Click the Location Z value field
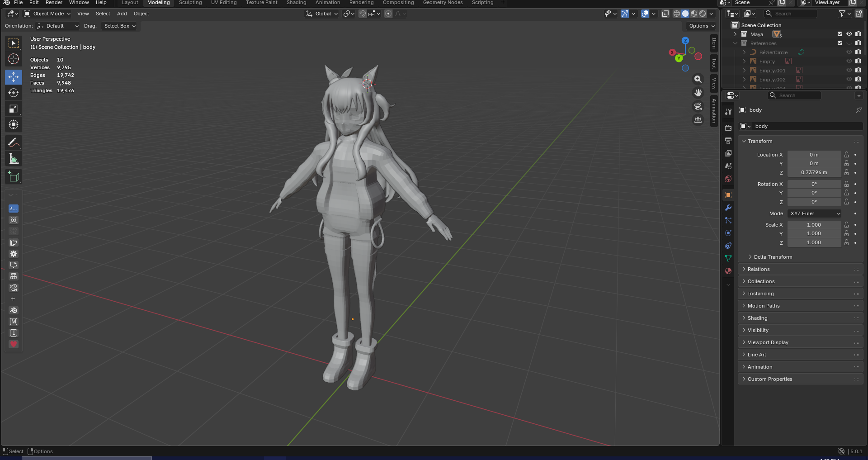This screenshot has height=460, width=868. [814, 172]
